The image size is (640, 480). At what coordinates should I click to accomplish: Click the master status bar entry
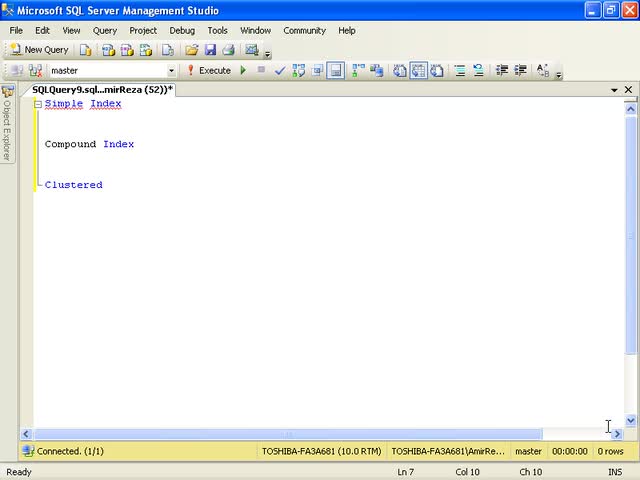point(528,451)
